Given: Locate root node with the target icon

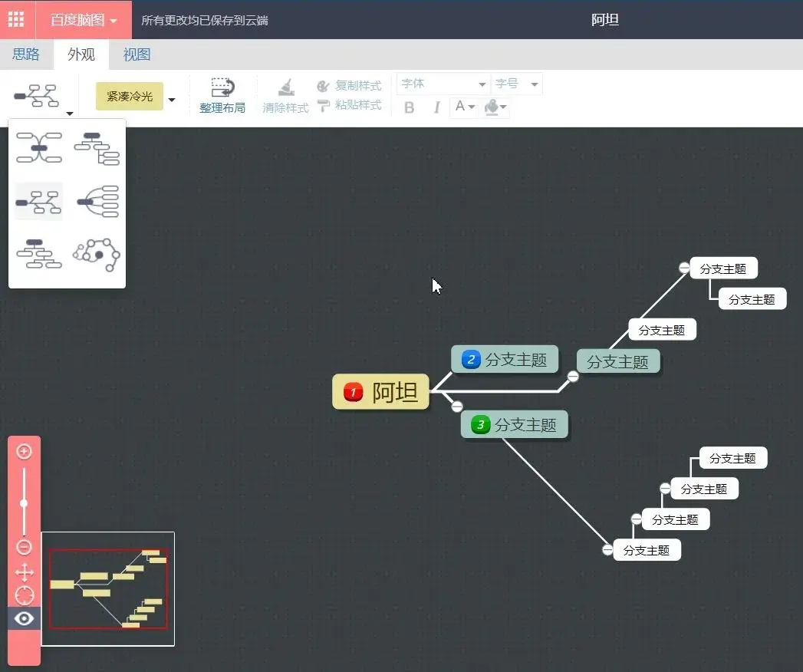Looking at the screenshot, I should [x=24, y=595].
